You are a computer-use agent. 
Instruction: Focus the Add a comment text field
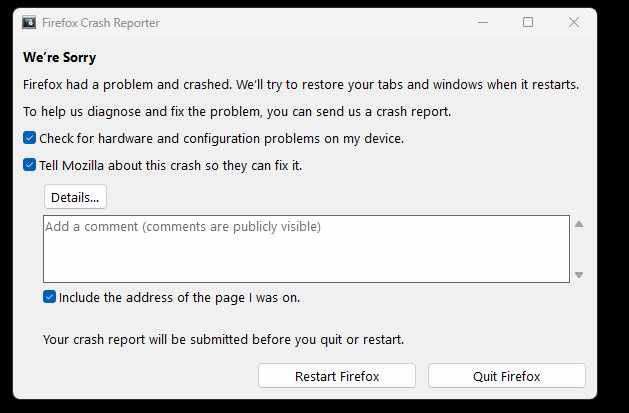(306, 249)
